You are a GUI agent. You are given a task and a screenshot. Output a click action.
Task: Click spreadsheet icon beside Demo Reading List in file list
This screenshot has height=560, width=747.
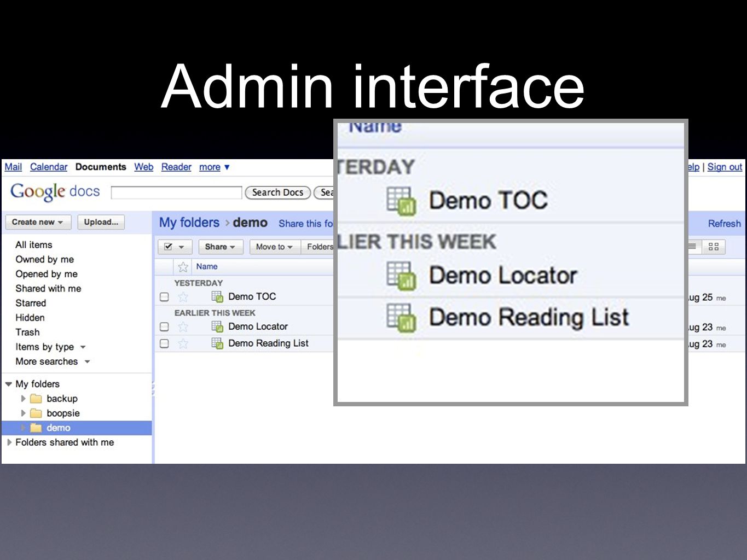pos(217,343)
